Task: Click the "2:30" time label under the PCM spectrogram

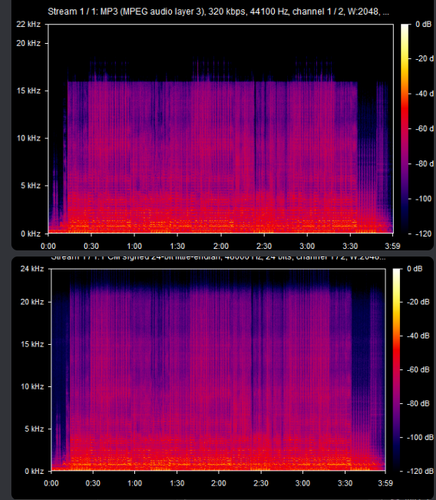Action: click(261, 483)
